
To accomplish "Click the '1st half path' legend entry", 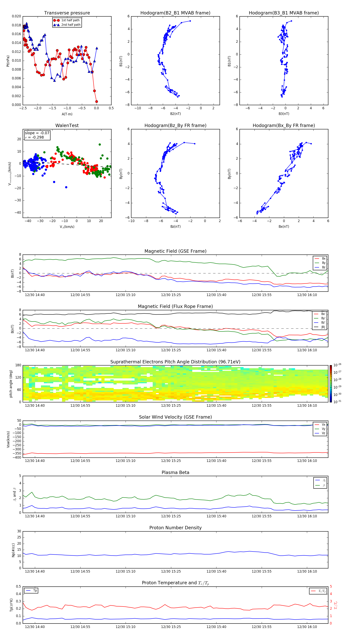I will 66,20.
